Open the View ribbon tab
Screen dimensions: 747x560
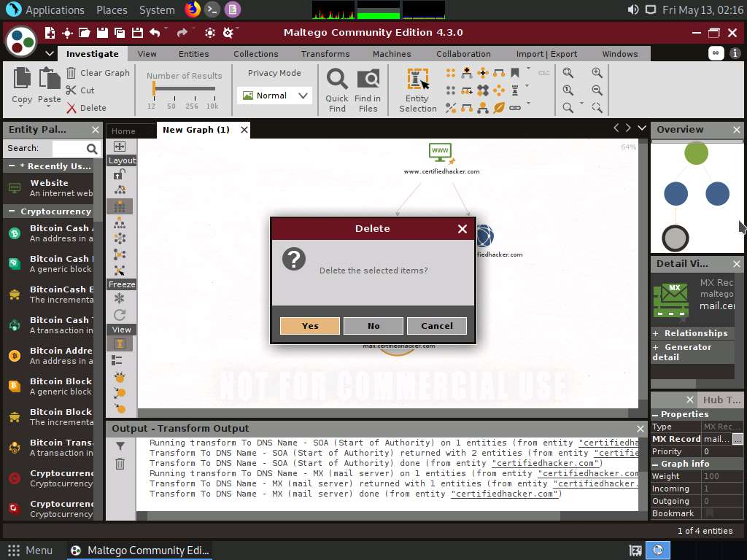coord(147,54)
